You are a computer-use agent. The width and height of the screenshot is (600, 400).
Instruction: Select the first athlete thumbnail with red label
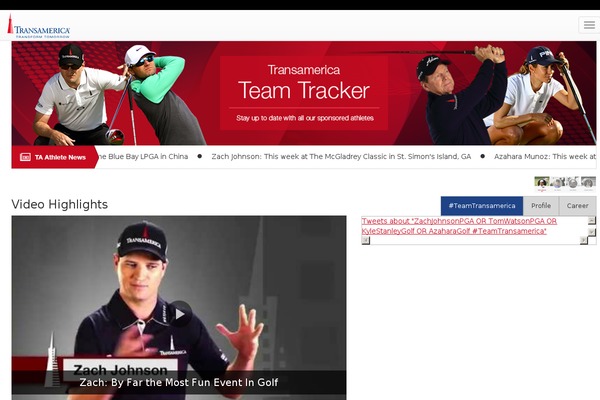pos(542,184)
